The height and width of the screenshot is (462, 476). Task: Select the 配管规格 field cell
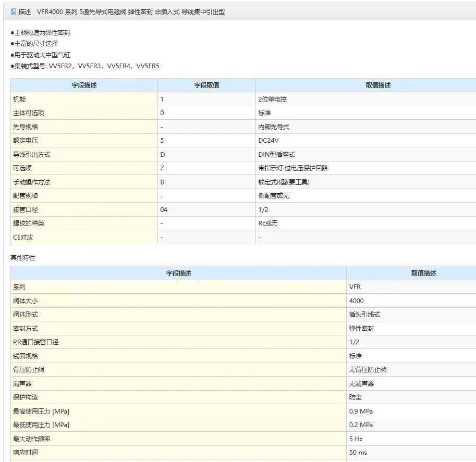pyautogui.click(x=84, y=196)
